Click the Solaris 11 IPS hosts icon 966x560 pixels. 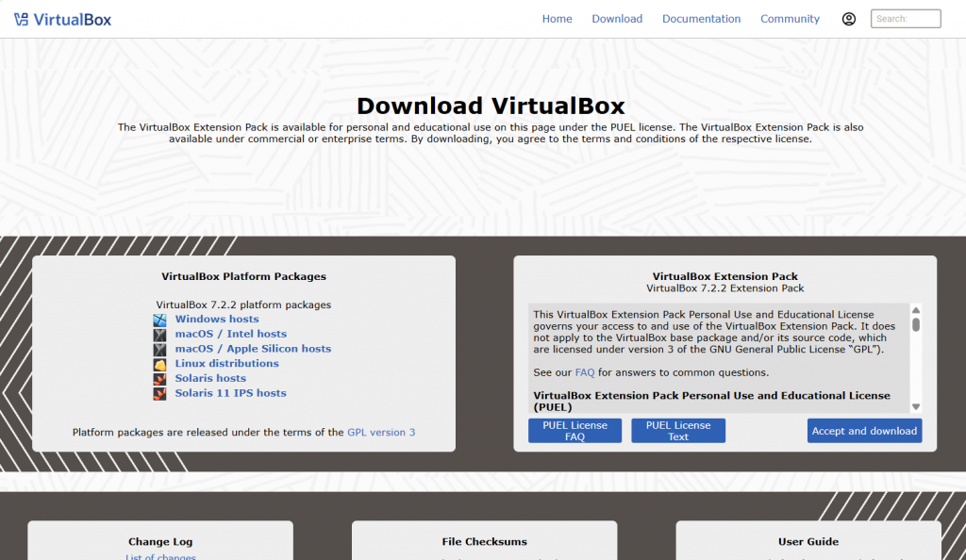pos(159,394)
